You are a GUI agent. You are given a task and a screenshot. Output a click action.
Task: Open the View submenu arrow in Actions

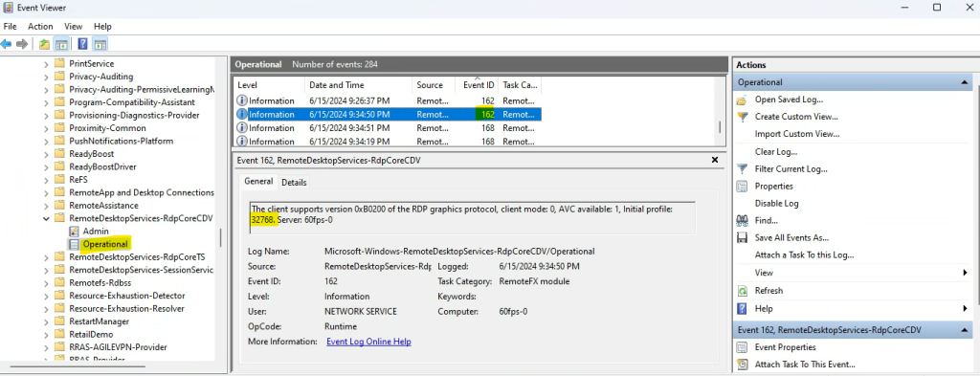[x=966, y=273]
